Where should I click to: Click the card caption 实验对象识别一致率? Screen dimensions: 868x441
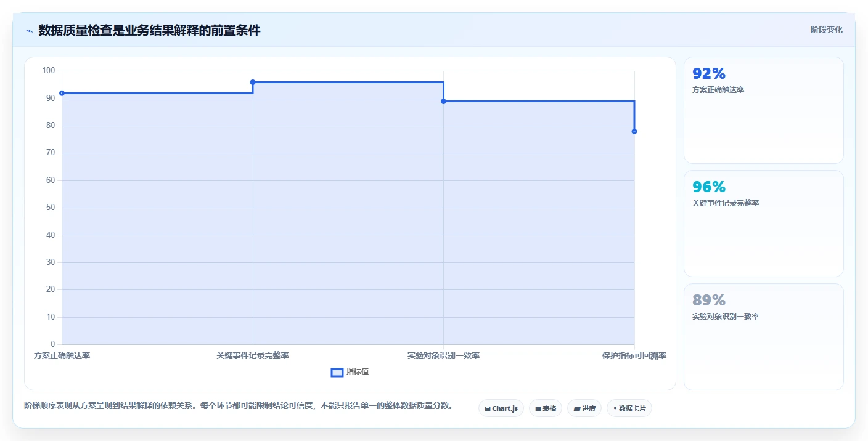726,317
